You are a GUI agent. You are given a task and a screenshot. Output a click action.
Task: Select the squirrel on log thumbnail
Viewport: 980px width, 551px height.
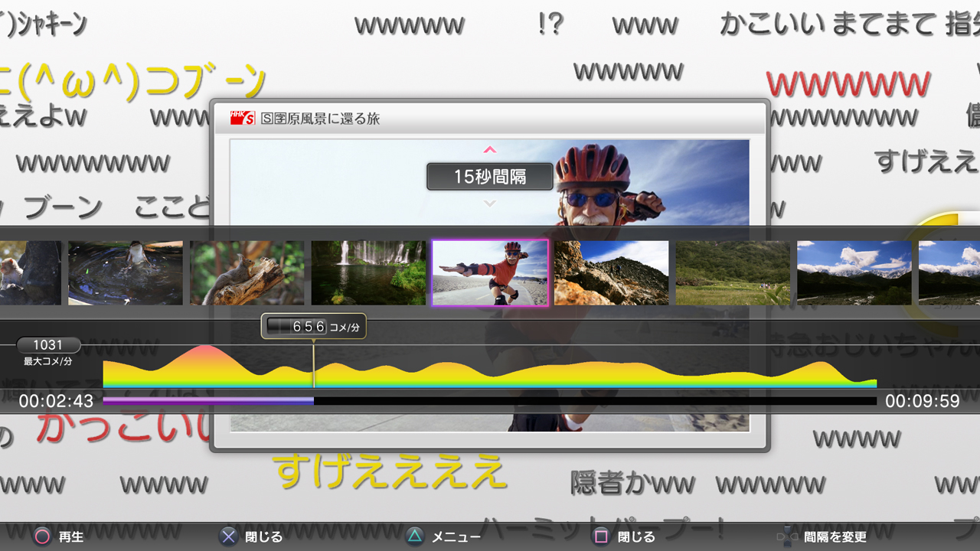[247, 273]
